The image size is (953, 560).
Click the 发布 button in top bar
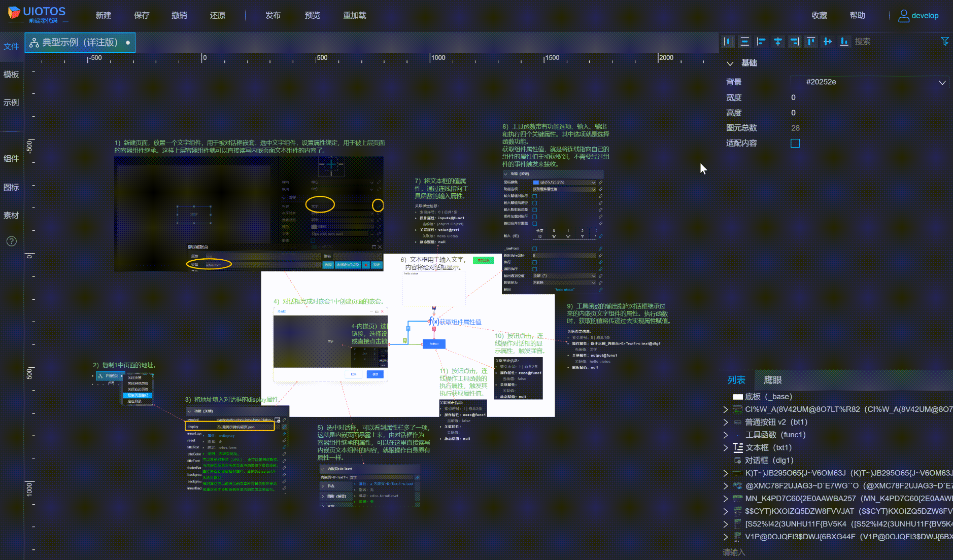coord(273,15)
